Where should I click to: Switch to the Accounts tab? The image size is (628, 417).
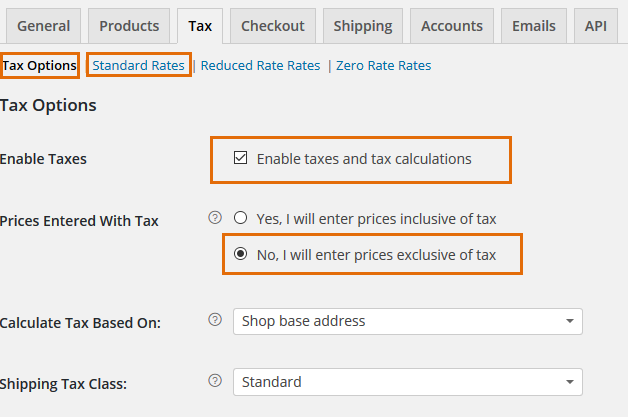pyautogui.click(x=453, y=26)
